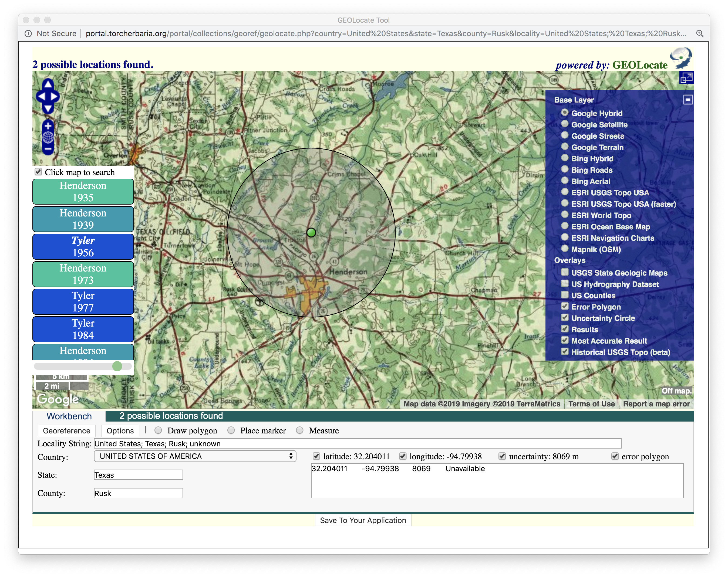Open the Country dropdown
The height and width of the screenshot is (577, 728).
[195, 456]
